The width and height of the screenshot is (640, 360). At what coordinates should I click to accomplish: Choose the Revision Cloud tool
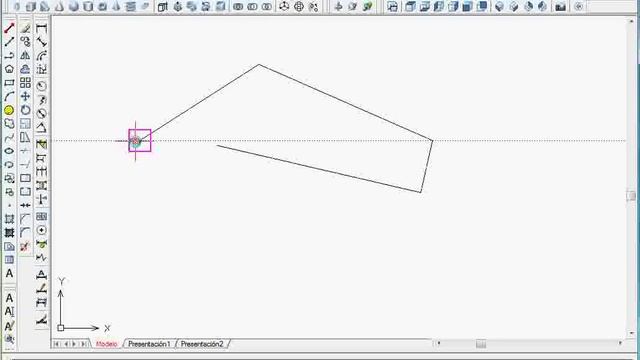pos(9,124)
